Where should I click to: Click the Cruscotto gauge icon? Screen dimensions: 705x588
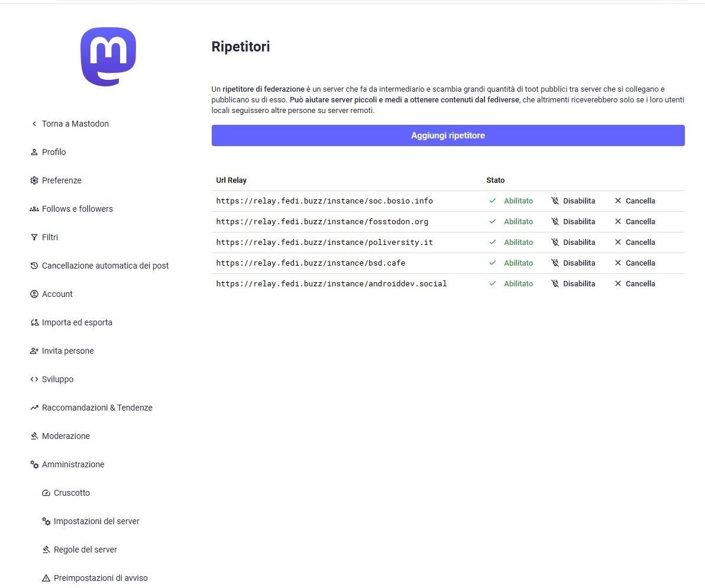(x=46, y=493)
